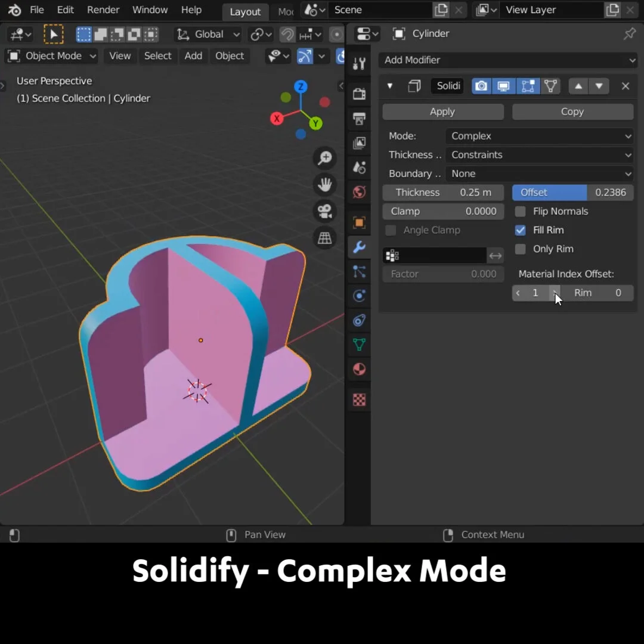Enable the Flip Normals checkbox
Viewport: 644px width, 644px height.
tap(520, 211)
